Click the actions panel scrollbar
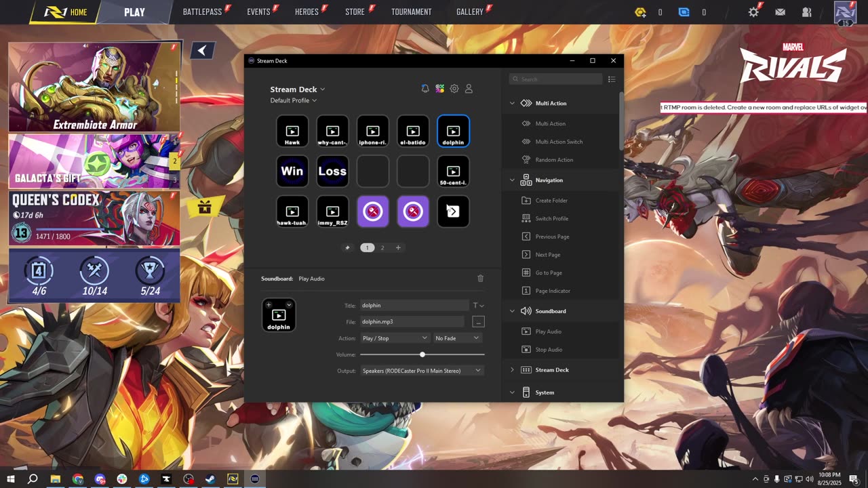This screenshot has width=868, height=488. [621, 121]
